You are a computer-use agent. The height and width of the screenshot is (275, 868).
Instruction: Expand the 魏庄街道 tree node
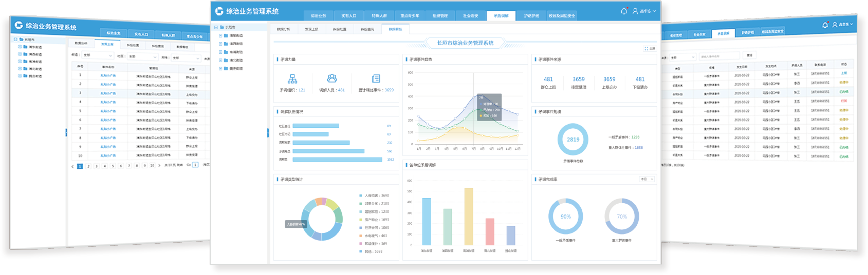(x=220, y=68)
